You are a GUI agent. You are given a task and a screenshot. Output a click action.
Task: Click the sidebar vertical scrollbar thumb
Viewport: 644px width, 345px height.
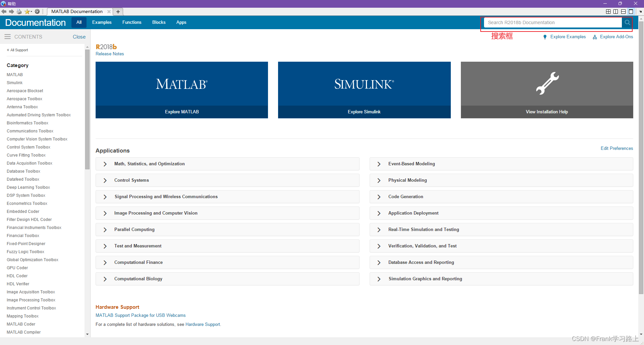(x=87, y=109)
